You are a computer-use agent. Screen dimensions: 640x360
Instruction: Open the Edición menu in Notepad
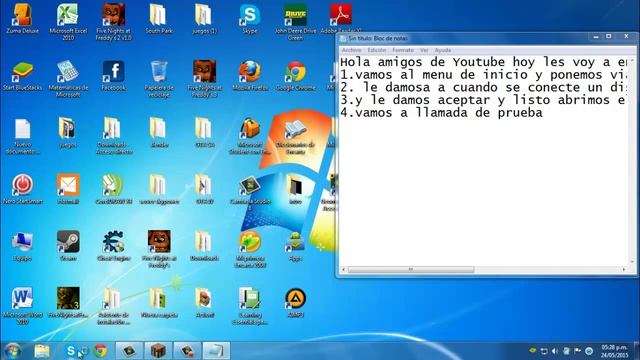click(x=376, y=50)
